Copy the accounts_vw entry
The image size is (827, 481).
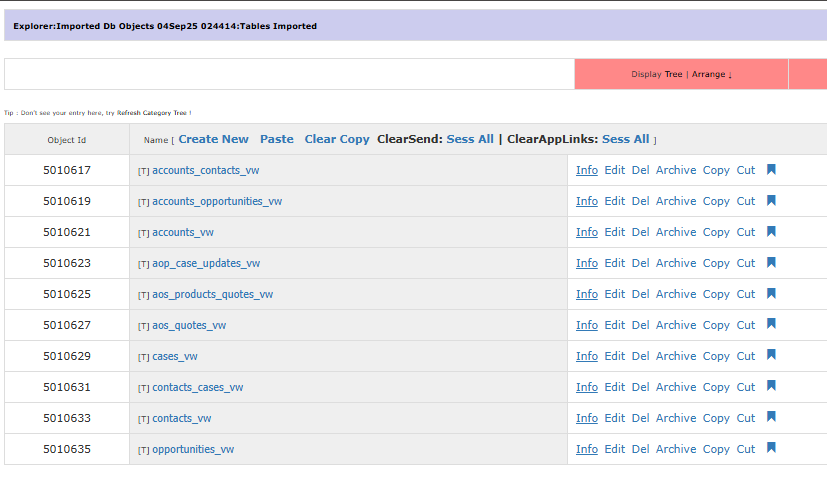tap(716, 233)
